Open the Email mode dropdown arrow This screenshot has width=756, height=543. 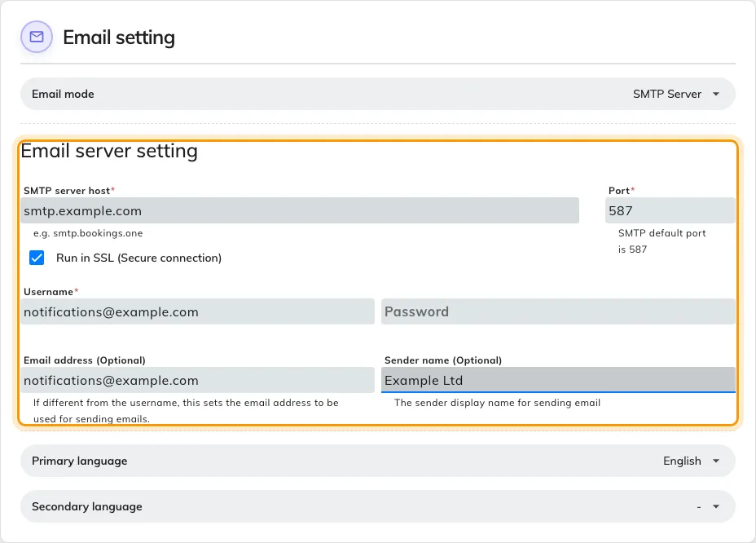coord(716,94)
